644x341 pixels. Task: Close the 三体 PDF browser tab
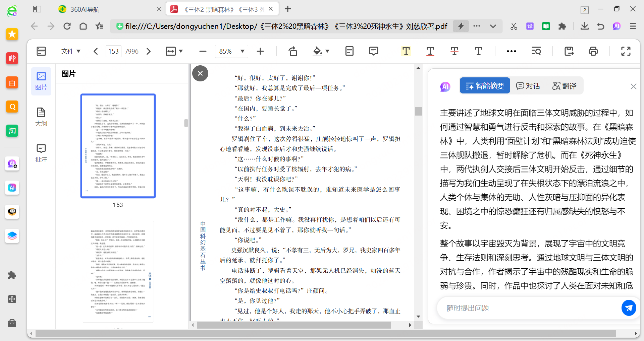271,9
